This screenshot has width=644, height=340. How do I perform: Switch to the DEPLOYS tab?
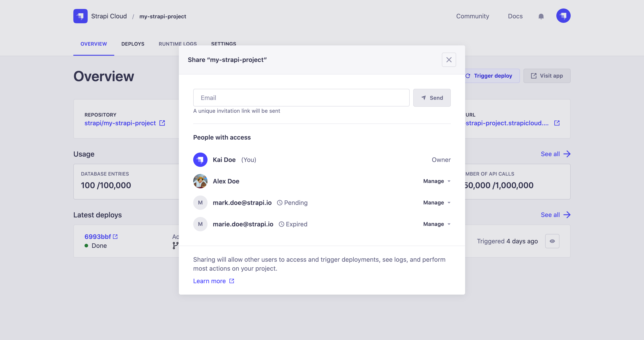tap(132, 43)
